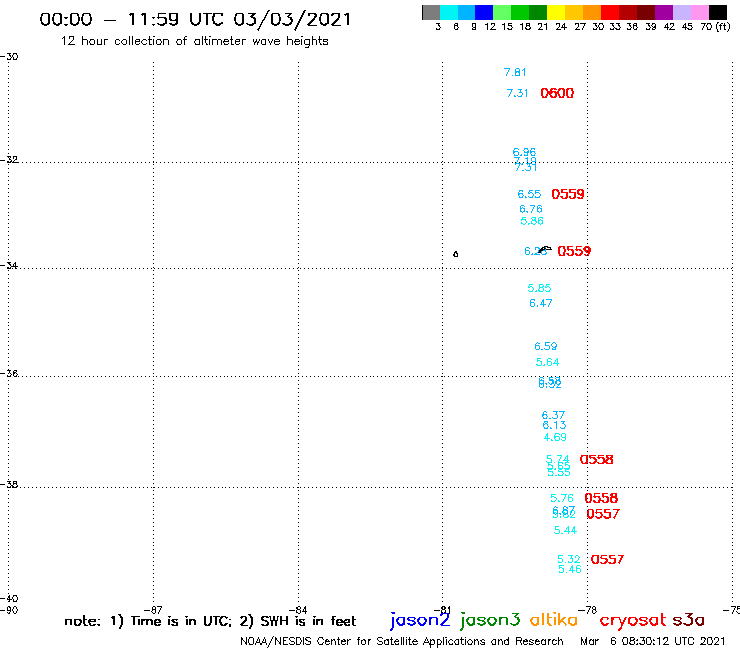Click the red 0600 timestamp
The width and height of the screenshot is (740, 650).
[557, 93]
